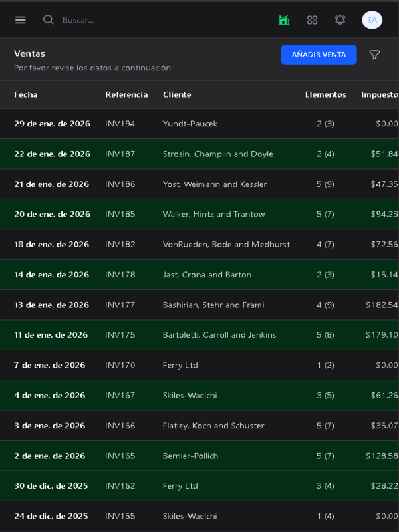Open the notifications bell
The width and height of the screenshot is (399, 532).
tap(340, 20)
